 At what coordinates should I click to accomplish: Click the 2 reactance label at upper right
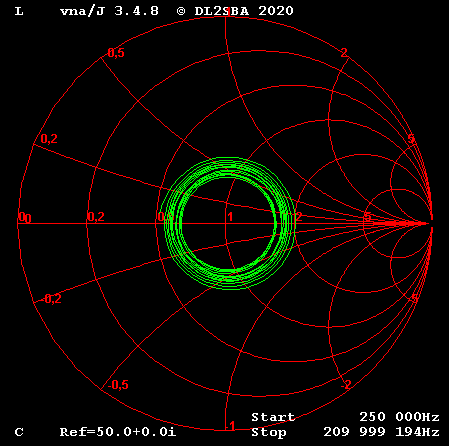(344, 53)
